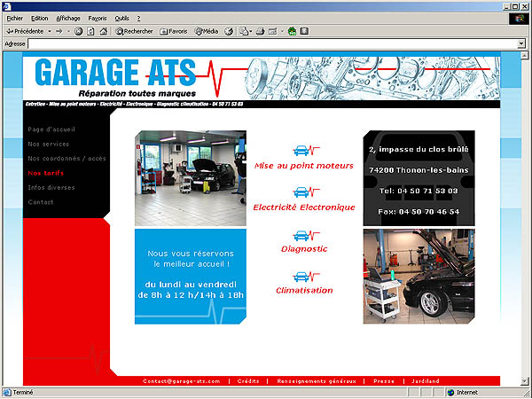Click the Tel: 04 50 71 53 03 text
532x399 pixels.
(419, 191)
